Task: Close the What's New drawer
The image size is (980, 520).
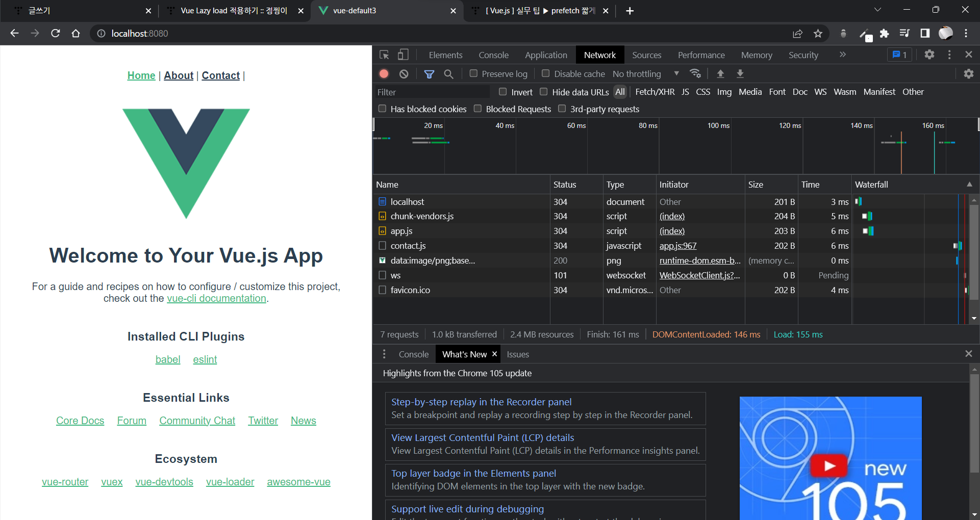Action: tap(968, 354)
